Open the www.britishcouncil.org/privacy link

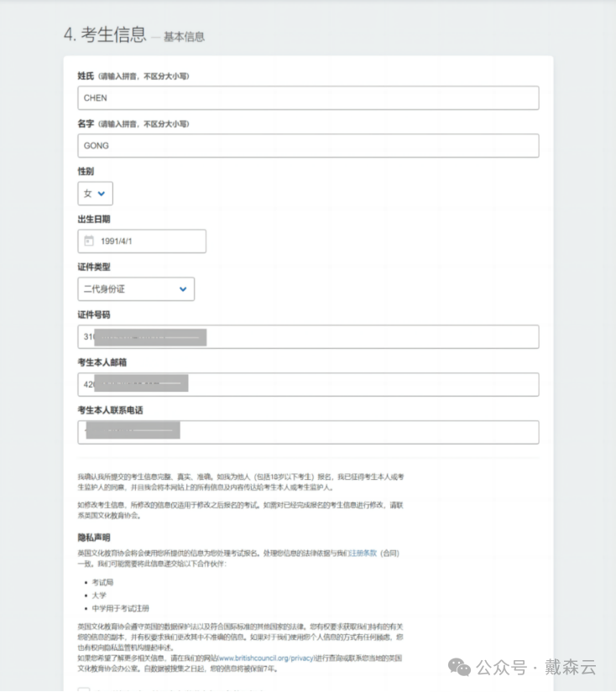(x=266, y=658)
